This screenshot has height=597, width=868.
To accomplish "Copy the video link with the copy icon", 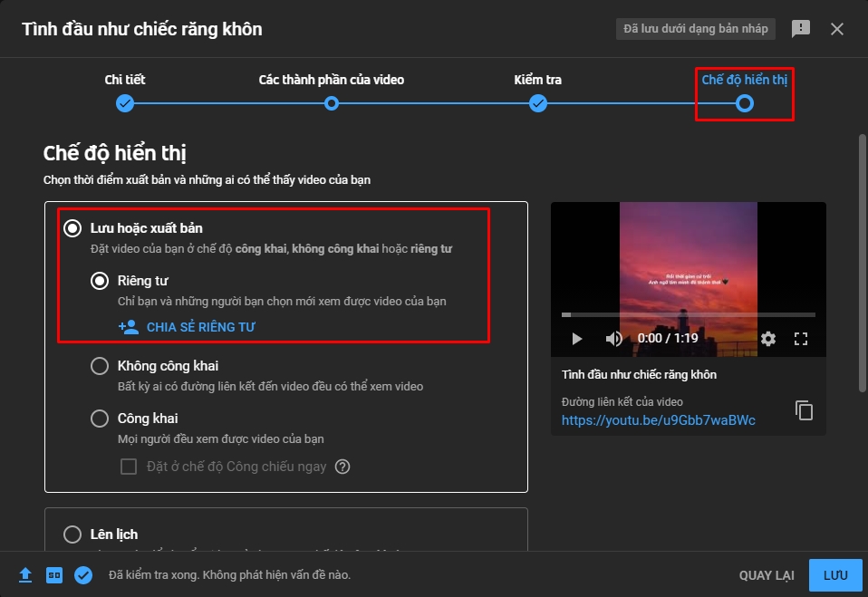I will (804, 410).
